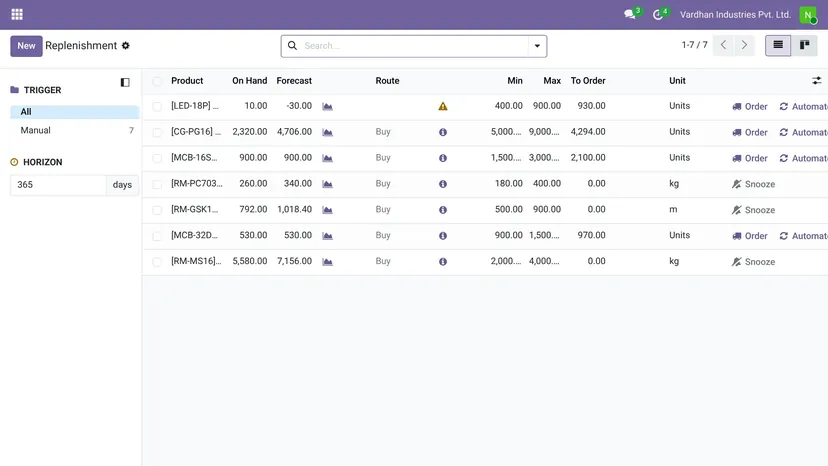Check the RM-GSK1 row checkbox
The height and width of the screenshot is (466, 828).
(x=157, y=210)
